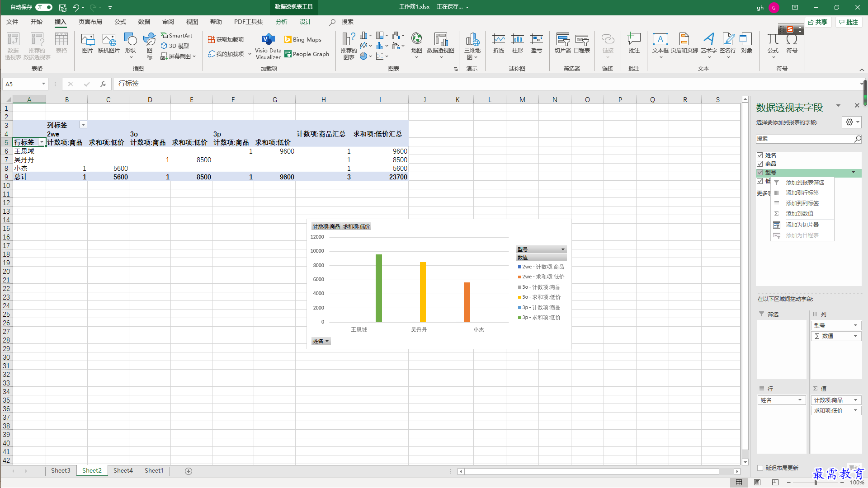Insert WordArt text
The height and width of the screenshot is (488, 868).
(709, 45)
